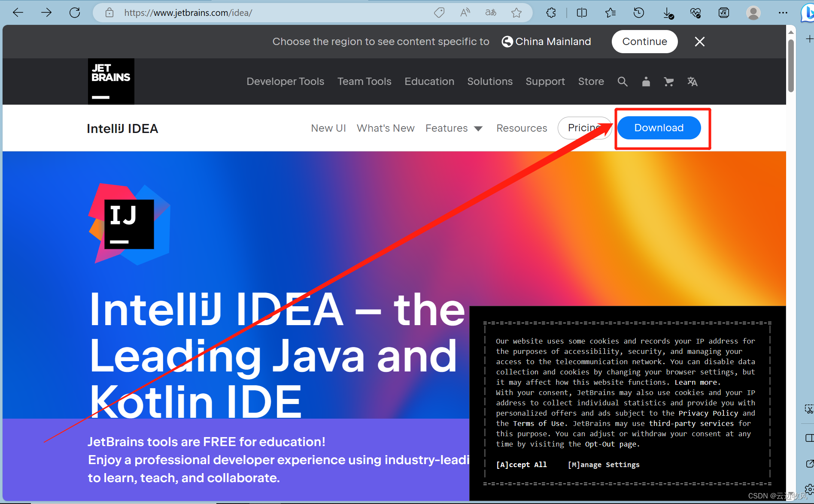
Task: Open downloads panel
Action: click(x=668, y=13)
